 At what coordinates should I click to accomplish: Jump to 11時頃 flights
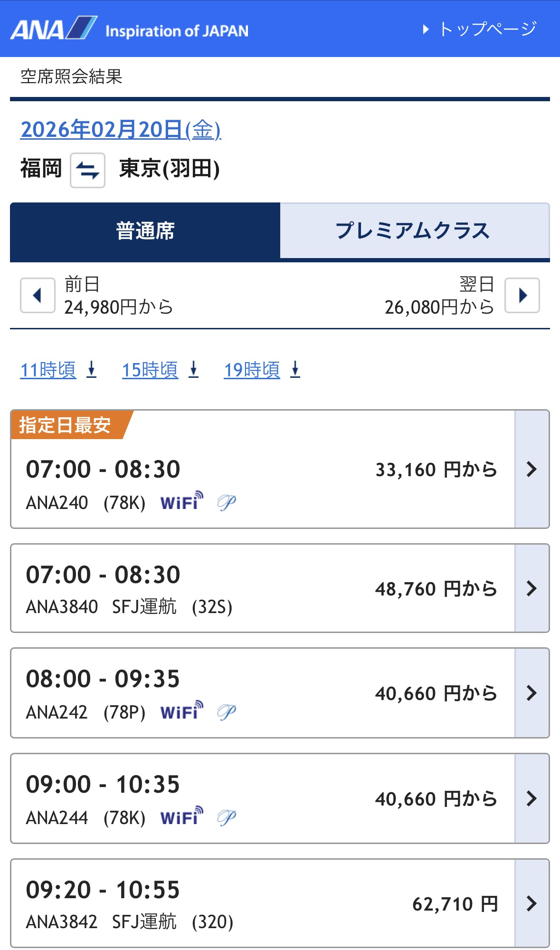[58, 370]
